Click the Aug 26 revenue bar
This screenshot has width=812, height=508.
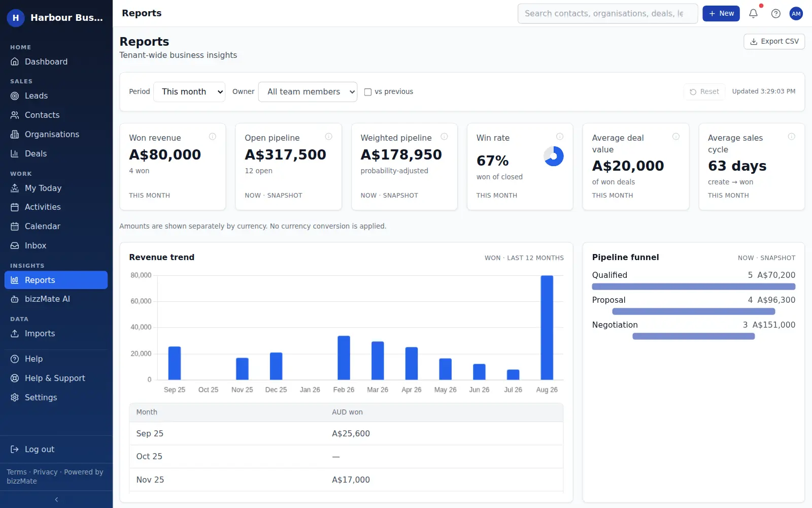coord(547,328)
